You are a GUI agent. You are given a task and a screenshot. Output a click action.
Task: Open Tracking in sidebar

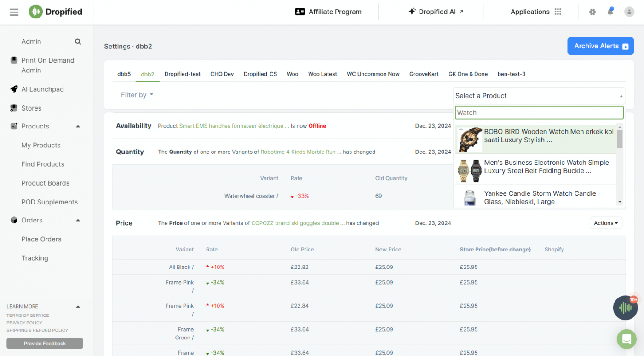34,258
